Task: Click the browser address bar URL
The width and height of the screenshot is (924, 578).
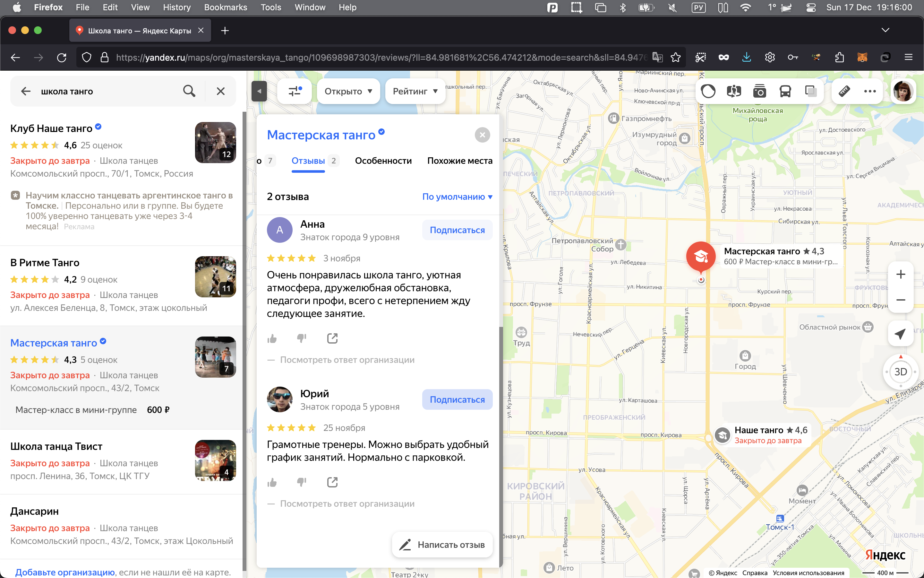Action: pos(382,57)
